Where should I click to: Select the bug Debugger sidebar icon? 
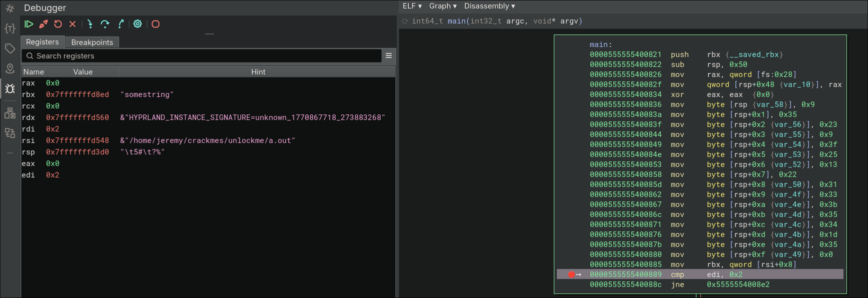[10, 89]
